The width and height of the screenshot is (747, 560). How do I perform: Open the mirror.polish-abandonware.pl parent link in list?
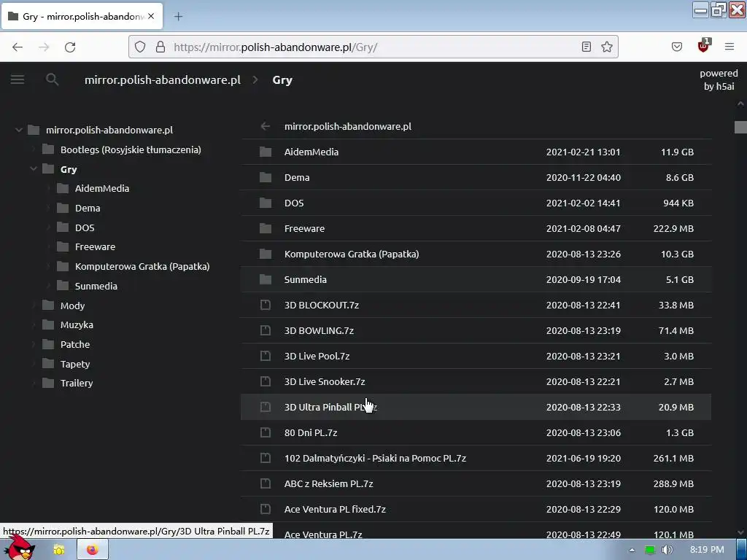coord(348,126)
